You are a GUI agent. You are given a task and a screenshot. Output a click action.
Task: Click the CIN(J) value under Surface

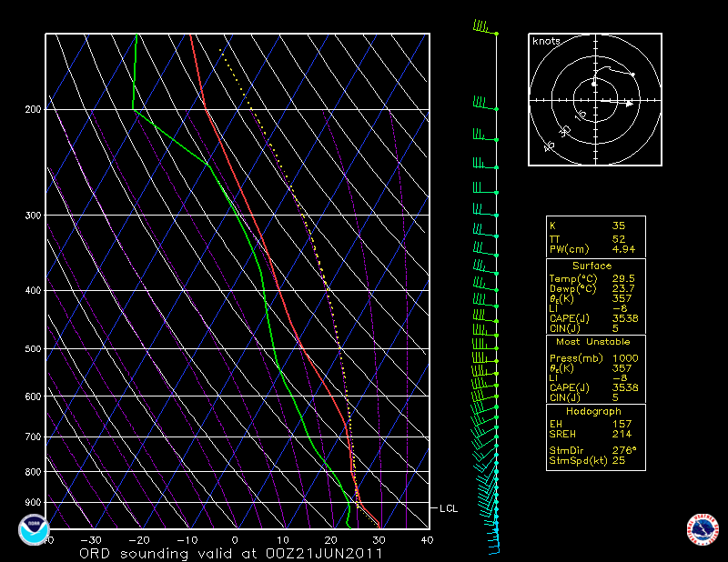(x=615, y=328)
